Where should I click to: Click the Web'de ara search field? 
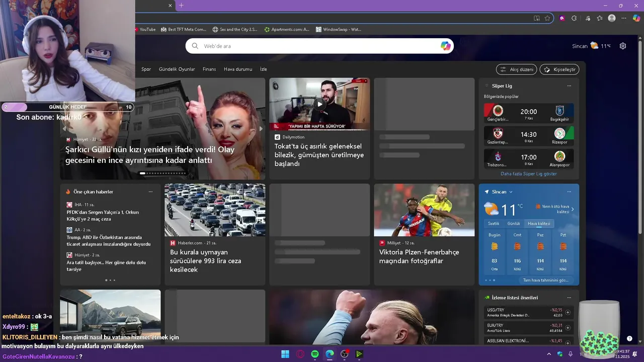(x=319, y=46)
